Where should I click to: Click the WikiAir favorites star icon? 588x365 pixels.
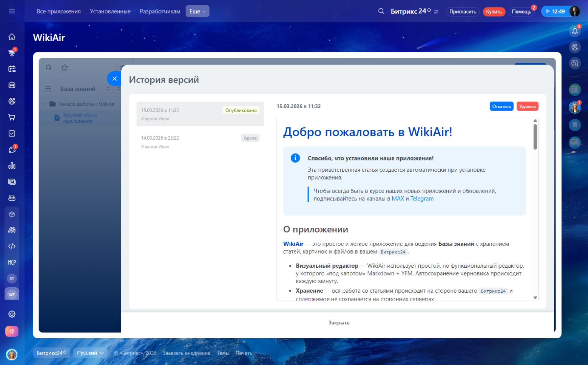tap(65, 68)
